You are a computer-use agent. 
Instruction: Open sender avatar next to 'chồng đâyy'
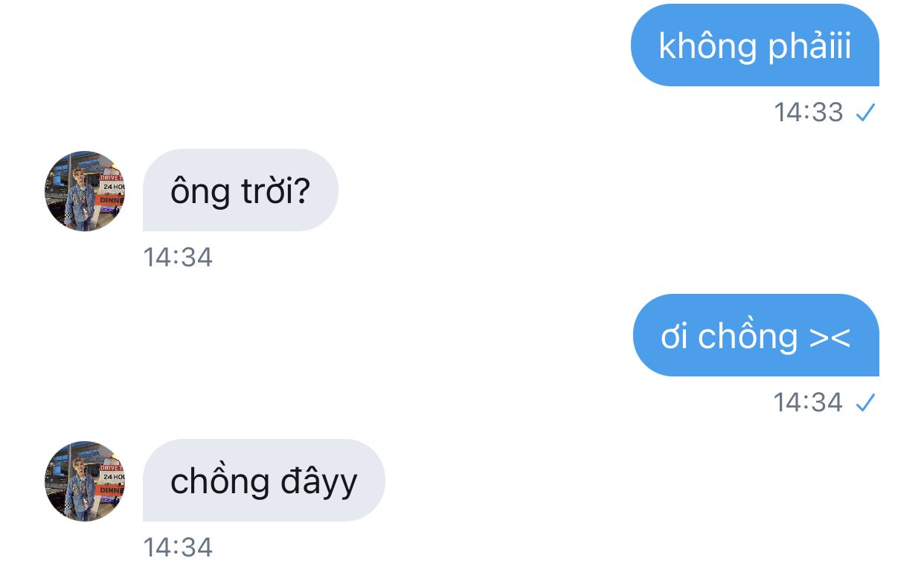click(85, 481)
